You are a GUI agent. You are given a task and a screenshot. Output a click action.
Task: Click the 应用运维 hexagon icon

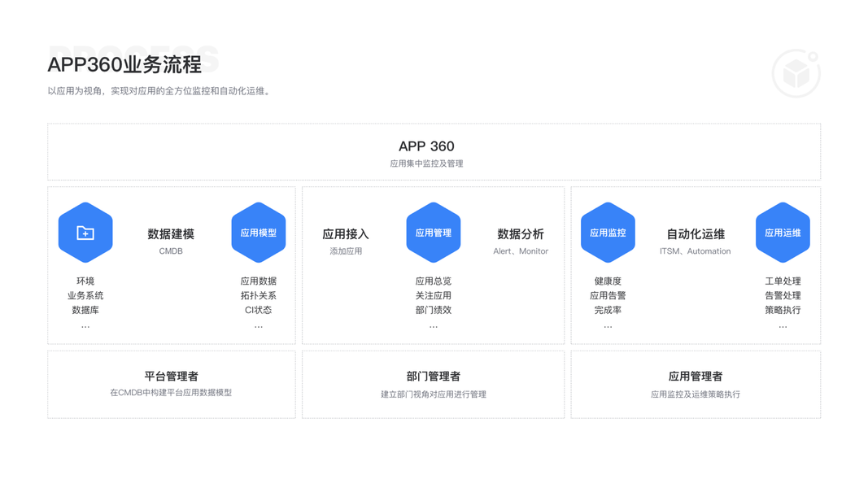783,233
